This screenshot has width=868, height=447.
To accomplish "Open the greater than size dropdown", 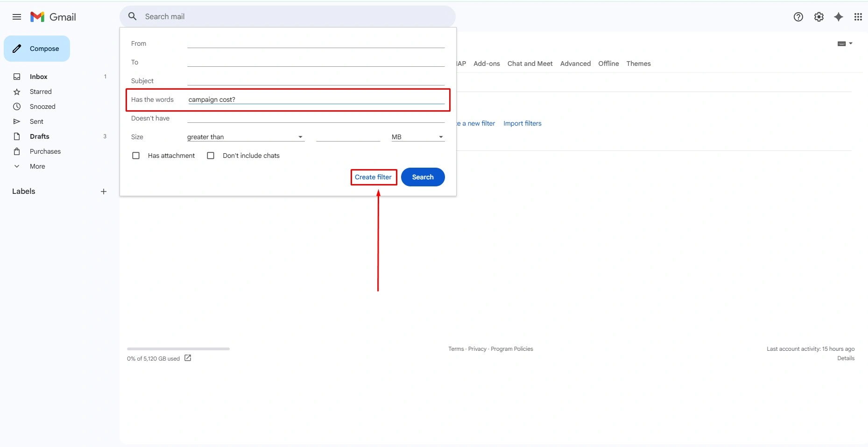I will click(x=246, y=137).
